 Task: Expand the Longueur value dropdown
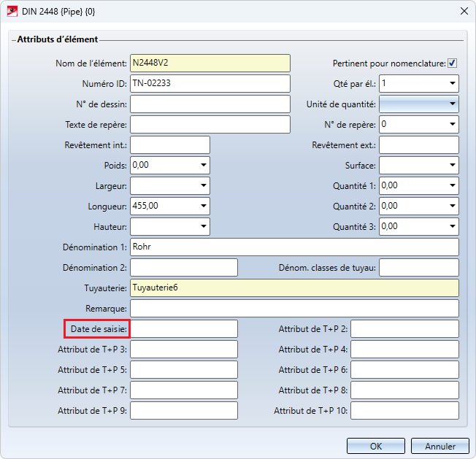203,207
